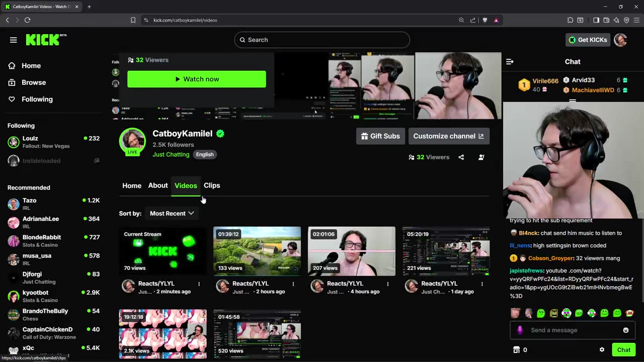Focus the Search box
644x362 pixels.
tap(322, 40)
